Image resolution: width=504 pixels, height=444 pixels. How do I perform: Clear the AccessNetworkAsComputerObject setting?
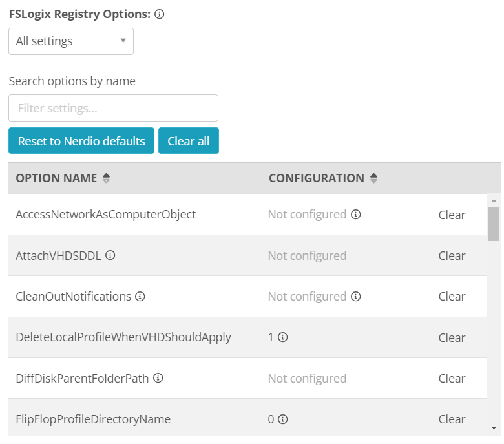coord(452,215)
